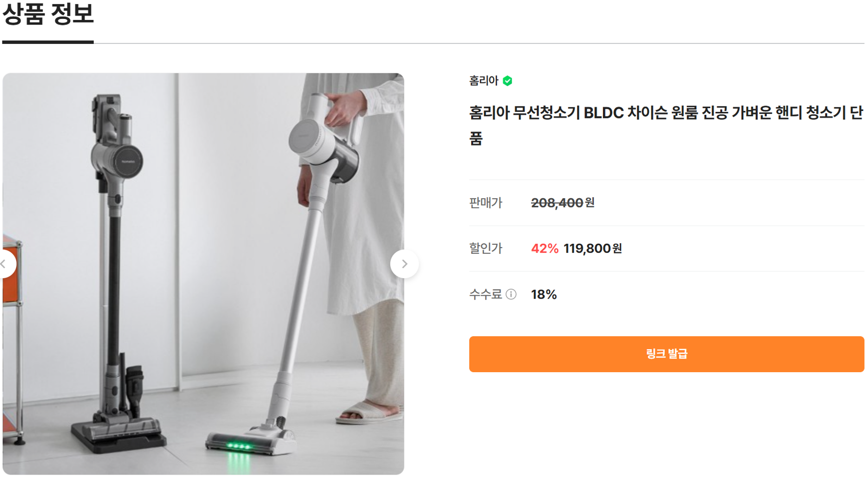Screen dimensions: 868x477
Task: Show the next product image
Action: click(404, 264)
